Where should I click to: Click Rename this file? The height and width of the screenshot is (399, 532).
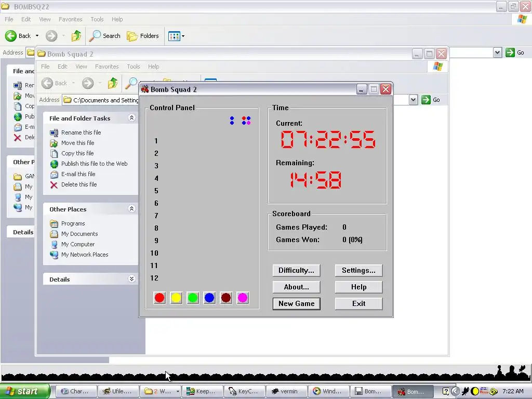[81, 132]
